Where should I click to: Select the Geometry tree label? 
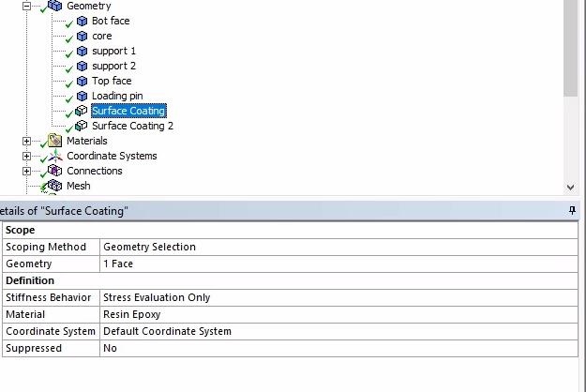[x=88, y=6]
